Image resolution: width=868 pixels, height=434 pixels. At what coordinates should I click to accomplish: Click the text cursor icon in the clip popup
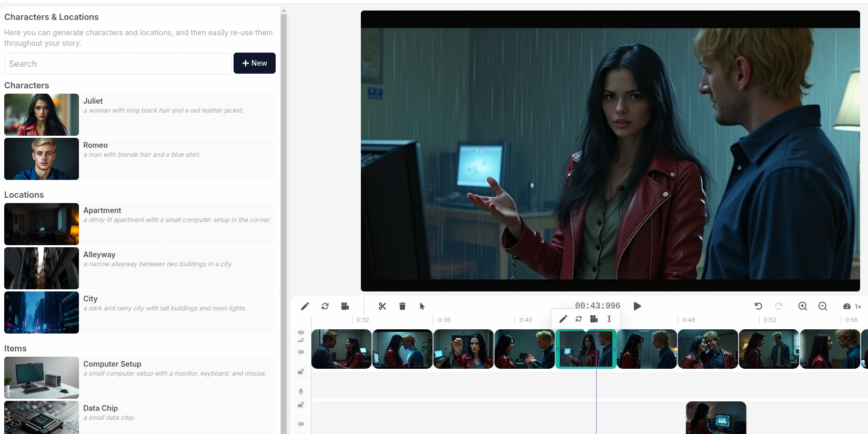pos(609,319)
